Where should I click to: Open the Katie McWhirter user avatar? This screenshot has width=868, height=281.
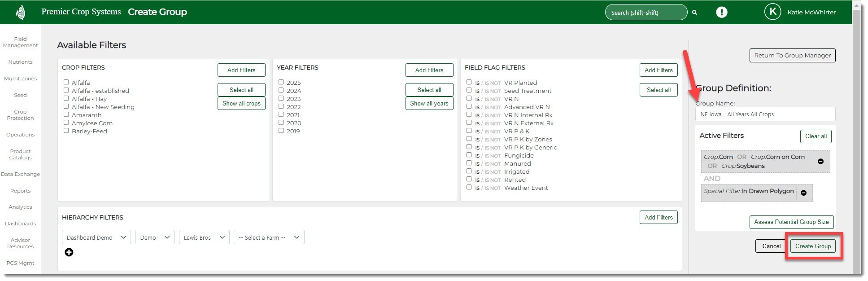[772, 12]
